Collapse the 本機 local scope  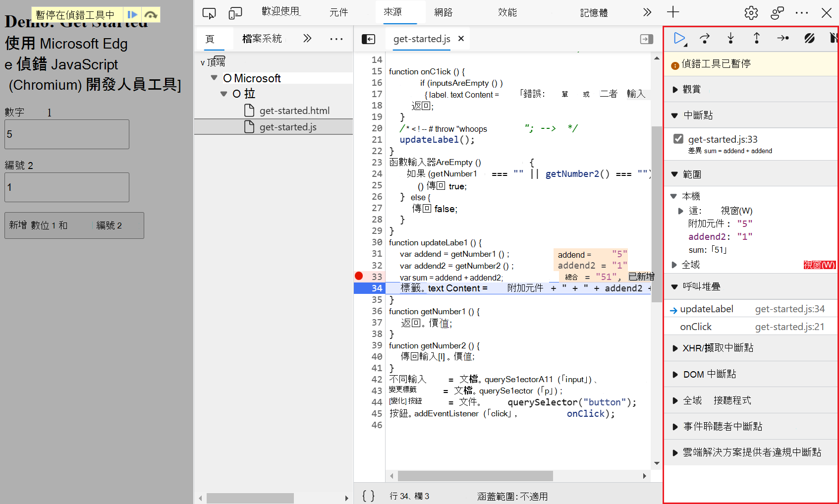tap(673, 196)
